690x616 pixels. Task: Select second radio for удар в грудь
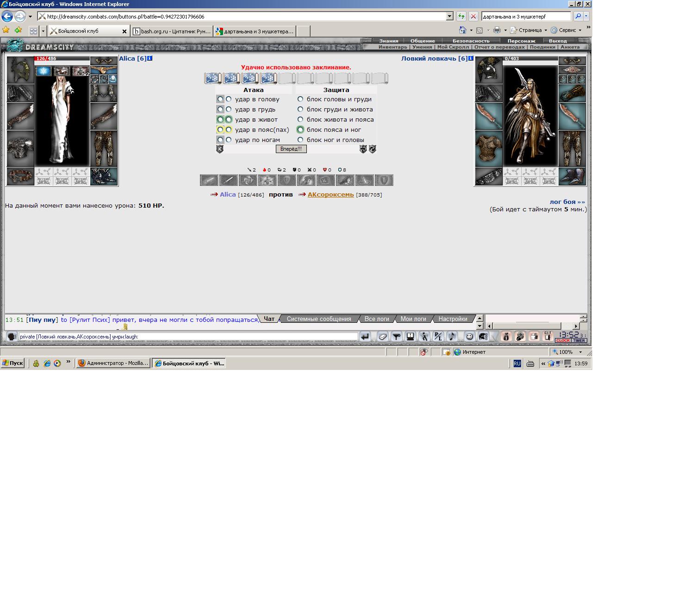pyautogui.click(x=229, y=109)
